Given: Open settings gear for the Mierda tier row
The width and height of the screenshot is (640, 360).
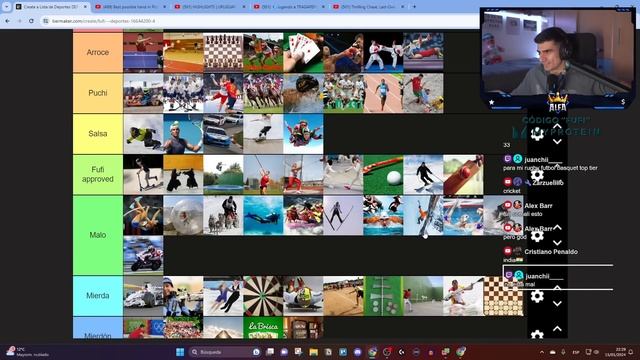Looking at the screenshot, I should [537, 296].
